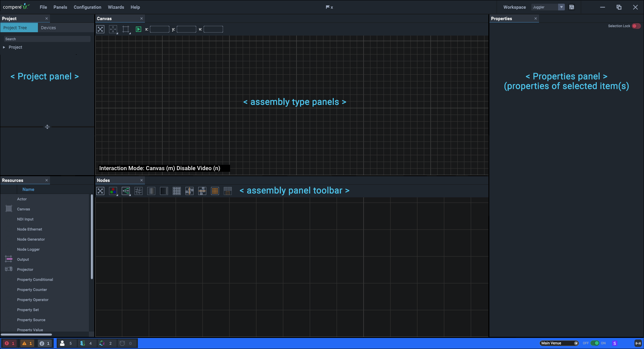
Task: Click the y coordinate input field
Action: coord(186,29)
